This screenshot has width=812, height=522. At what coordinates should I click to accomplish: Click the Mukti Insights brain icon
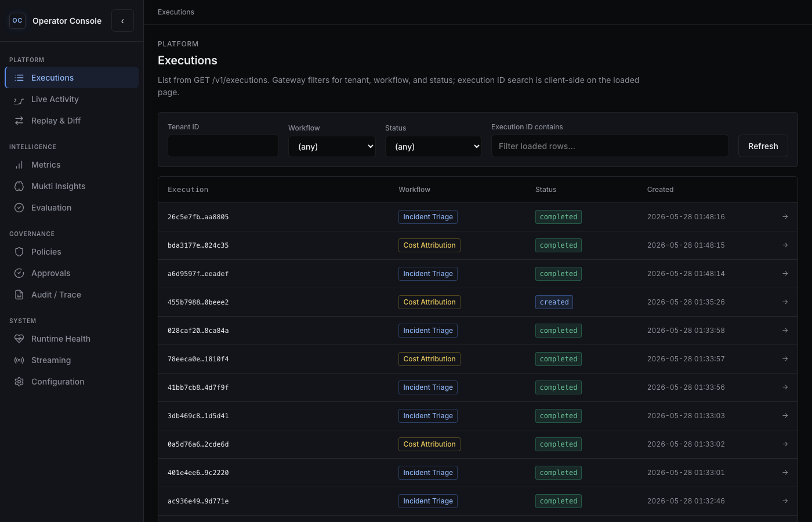(x=19, y=186)
